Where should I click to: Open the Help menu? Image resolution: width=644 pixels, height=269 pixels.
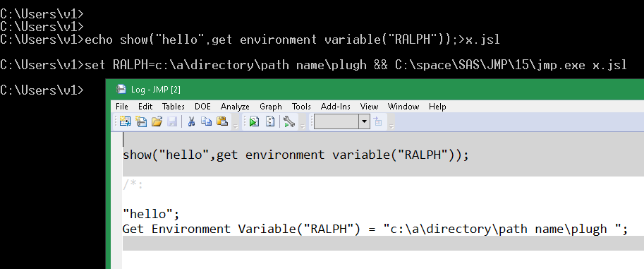tap(437, 107)
